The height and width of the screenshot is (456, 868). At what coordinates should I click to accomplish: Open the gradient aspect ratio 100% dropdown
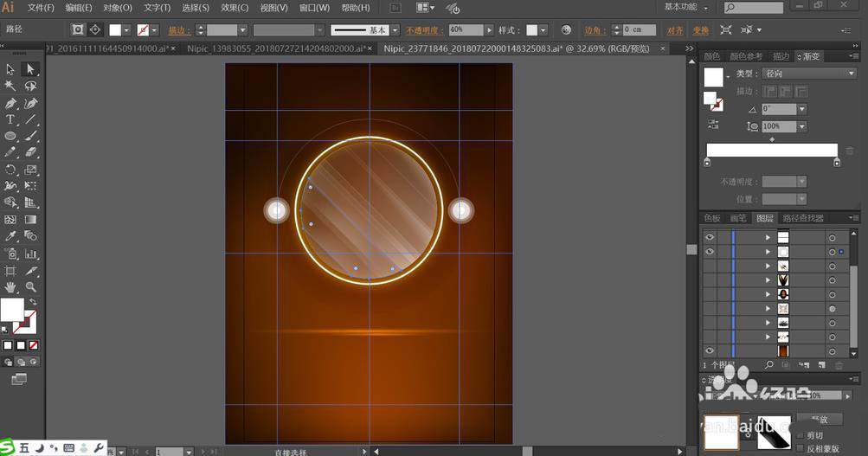802,126
